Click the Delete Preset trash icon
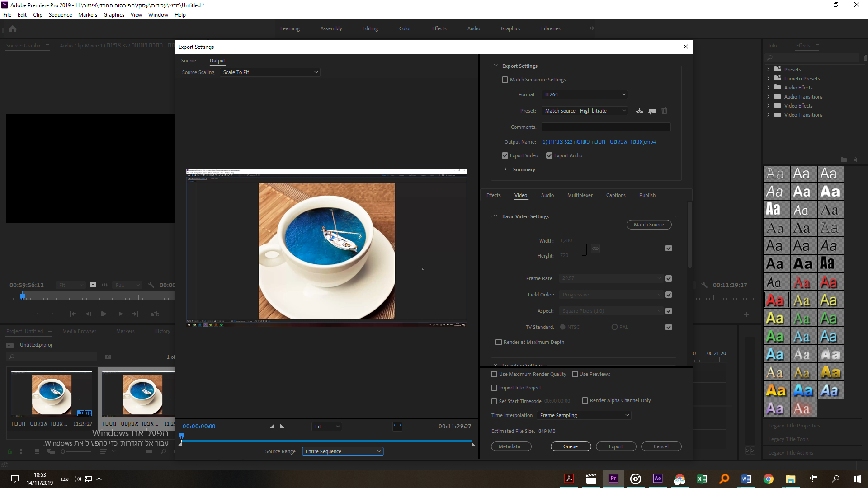The width and height of the screenshot is (868, 488). [x=664, y=111]
